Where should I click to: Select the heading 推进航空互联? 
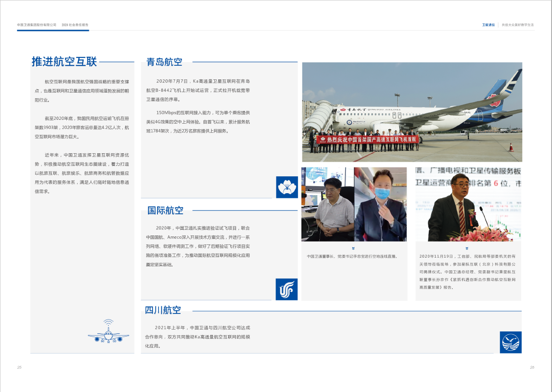point(64,62)
